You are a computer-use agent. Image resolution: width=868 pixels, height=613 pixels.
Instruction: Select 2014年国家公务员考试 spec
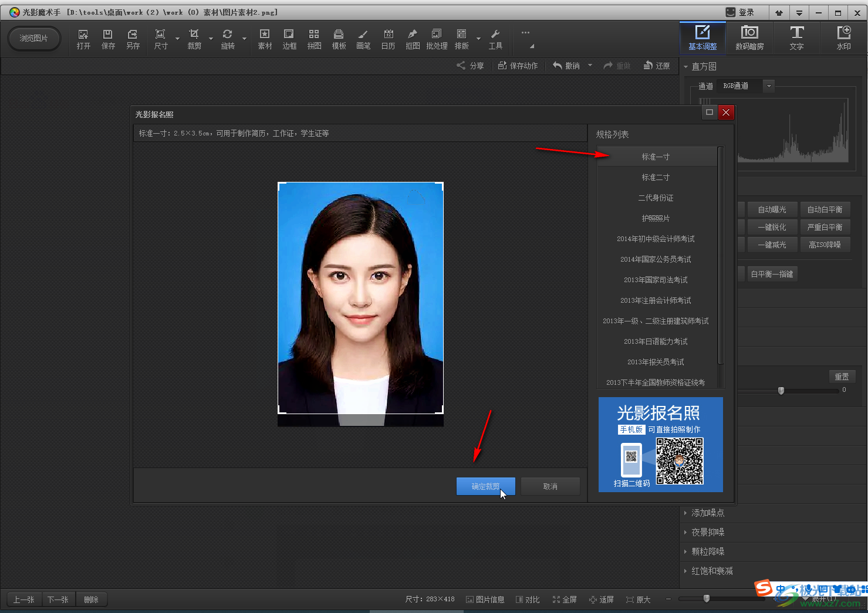pos(656,259)
